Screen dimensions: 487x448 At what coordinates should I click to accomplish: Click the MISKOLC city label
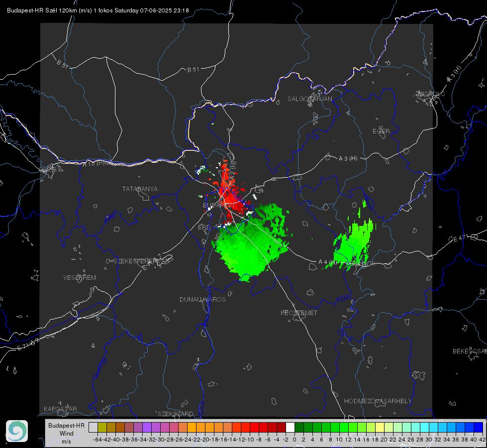pos(431,94)
